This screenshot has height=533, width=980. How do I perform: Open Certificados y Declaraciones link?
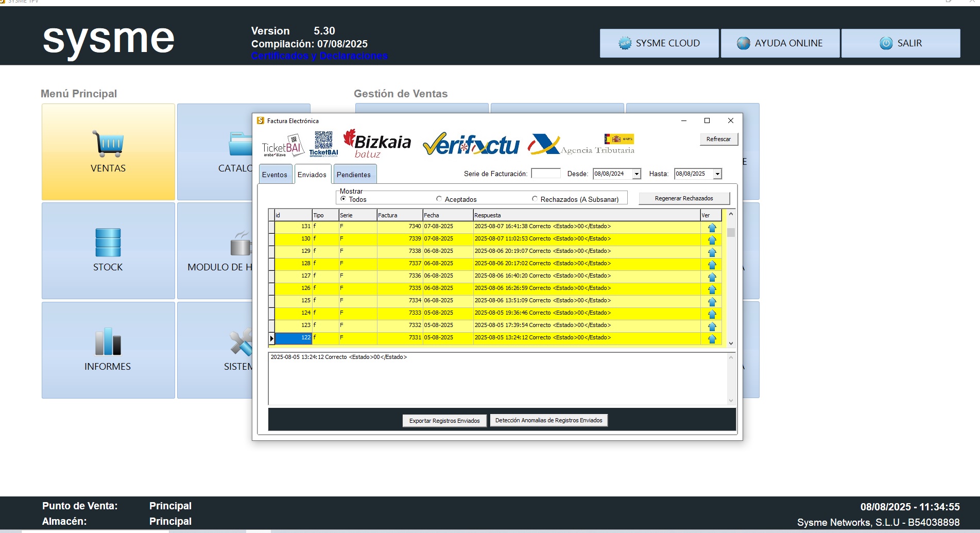coord(319,56)
